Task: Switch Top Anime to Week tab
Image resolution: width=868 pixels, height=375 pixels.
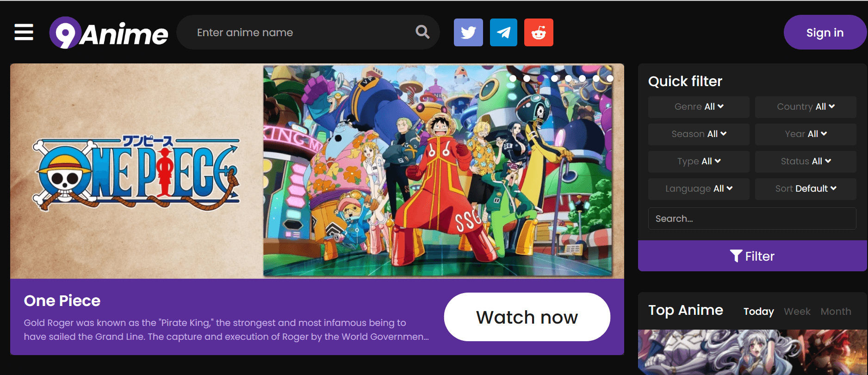Action: [797, 312]
